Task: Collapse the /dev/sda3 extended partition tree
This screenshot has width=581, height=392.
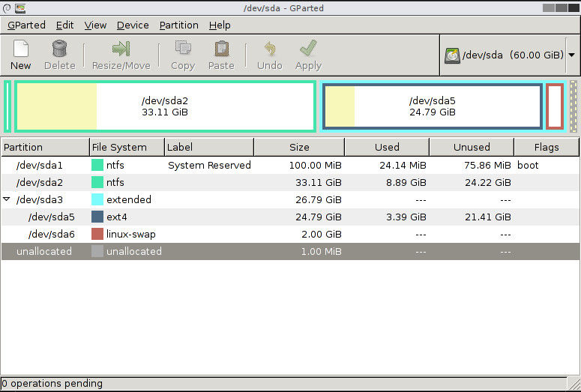Action: point(6,199)
